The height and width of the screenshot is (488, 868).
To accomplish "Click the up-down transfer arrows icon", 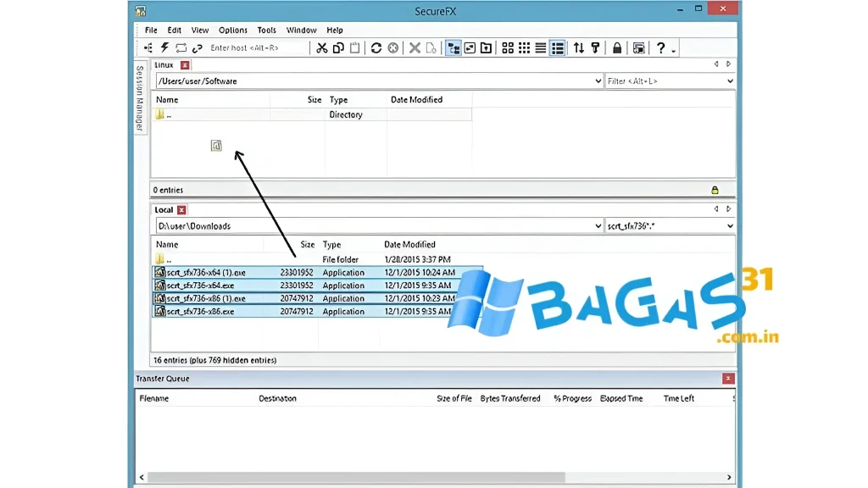I will [579, 48].
